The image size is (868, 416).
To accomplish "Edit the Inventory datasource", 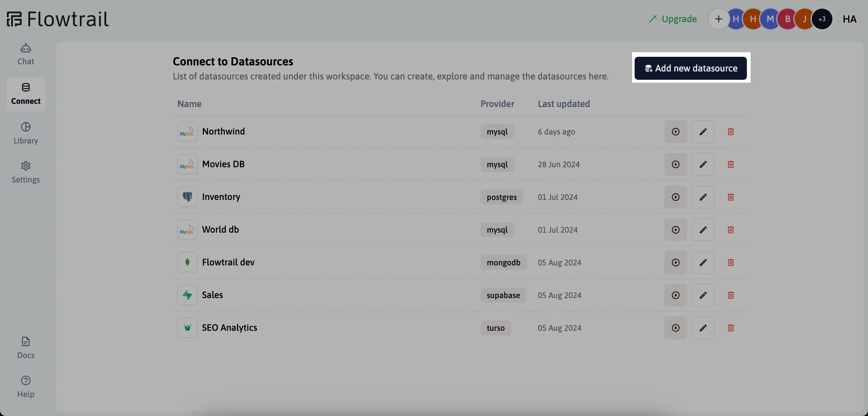I will [703, 197].
